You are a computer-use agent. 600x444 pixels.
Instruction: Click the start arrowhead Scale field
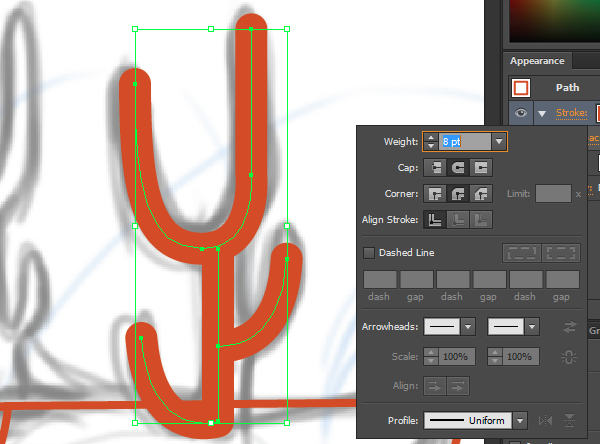[x=457, y=357]
